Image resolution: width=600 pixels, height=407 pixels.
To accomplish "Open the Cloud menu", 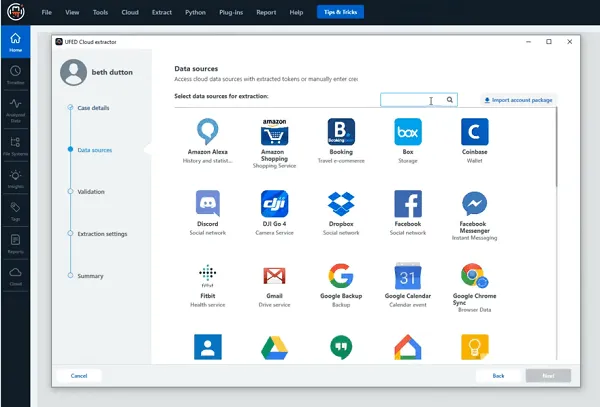I will (x=130, y=12).
